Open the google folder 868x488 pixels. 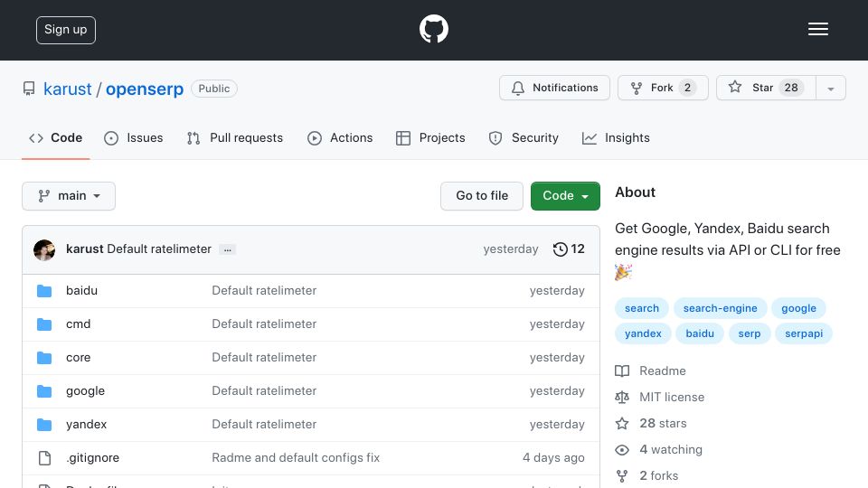(85, 391)
